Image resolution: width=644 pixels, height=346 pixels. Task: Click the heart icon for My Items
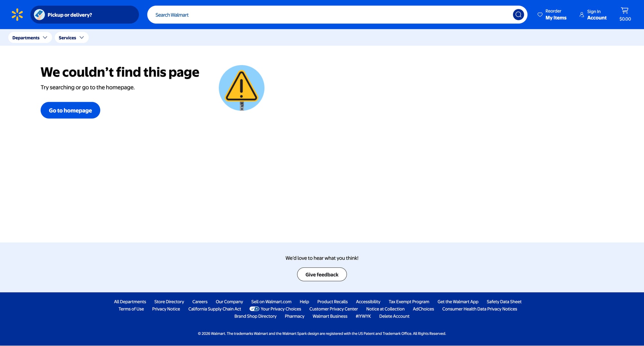(x=540, y=14)
